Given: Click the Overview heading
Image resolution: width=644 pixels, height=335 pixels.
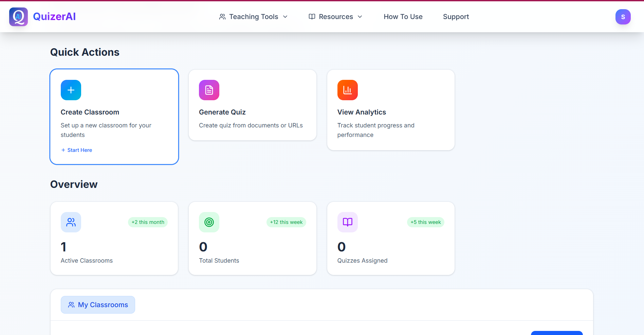Looking at the screenshot, I should (x=74, y=184).
